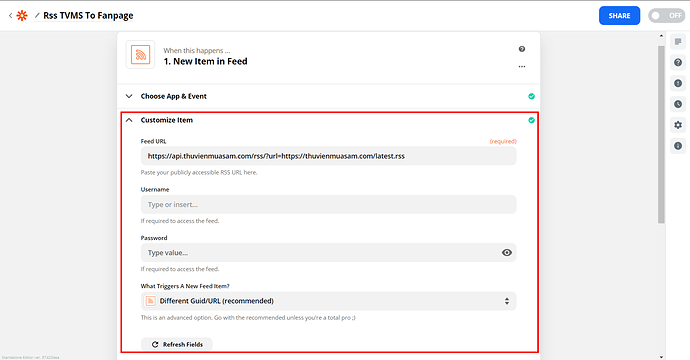Click the scrollbar up arrow

coord(661,36)
